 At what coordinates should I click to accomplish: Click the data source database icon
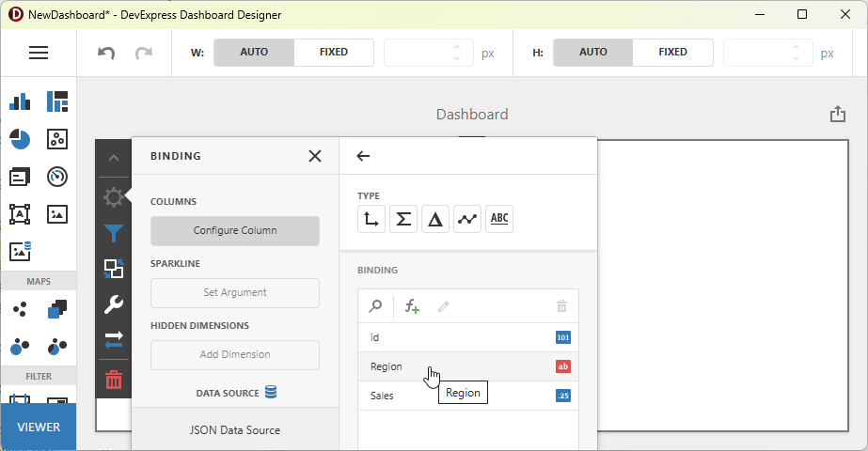tap(271, 393)
